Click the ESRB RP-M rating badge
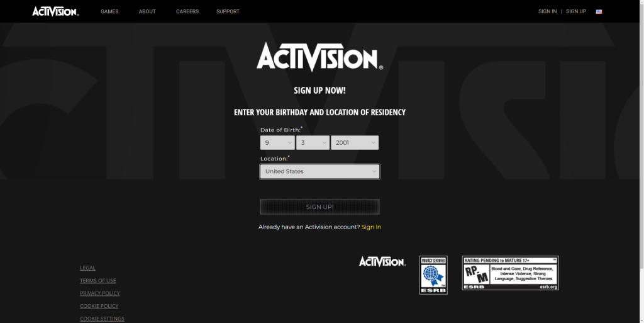Image resolution: width=644 pixels, height=323 pixels. [x=510, y=273]
